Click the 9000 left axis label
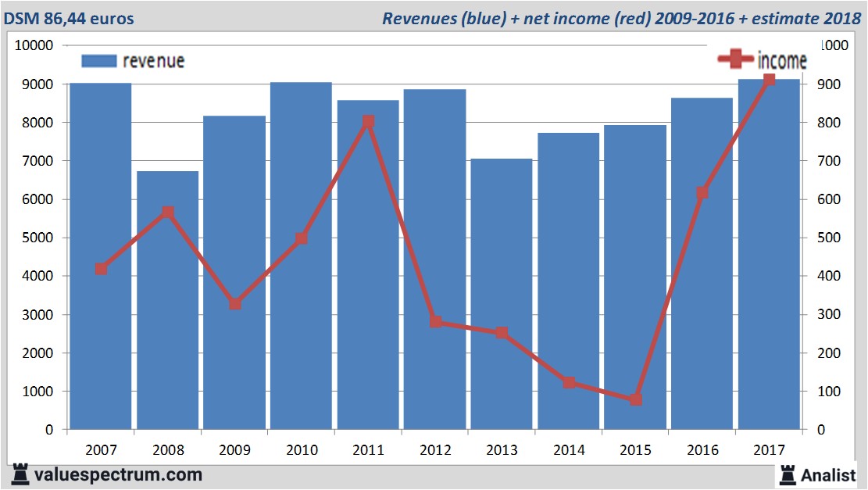This screenshot has height=490, width=868. click(38, 84)
